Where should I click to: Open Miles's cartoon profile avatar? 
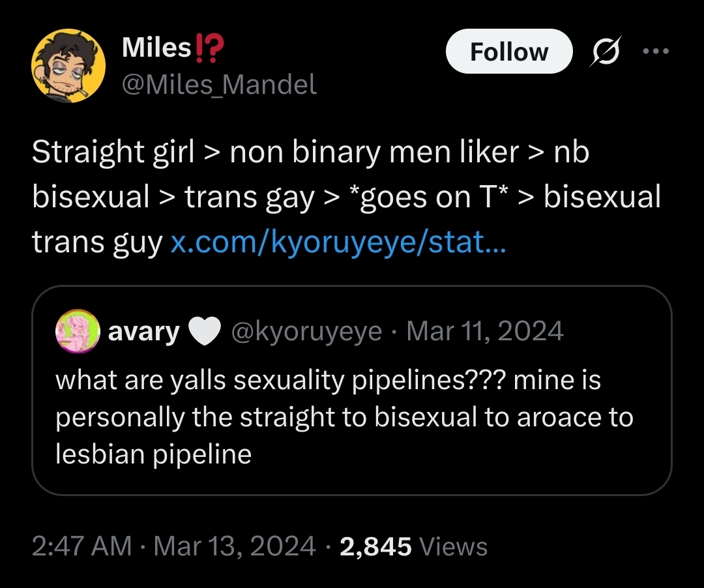68,66
